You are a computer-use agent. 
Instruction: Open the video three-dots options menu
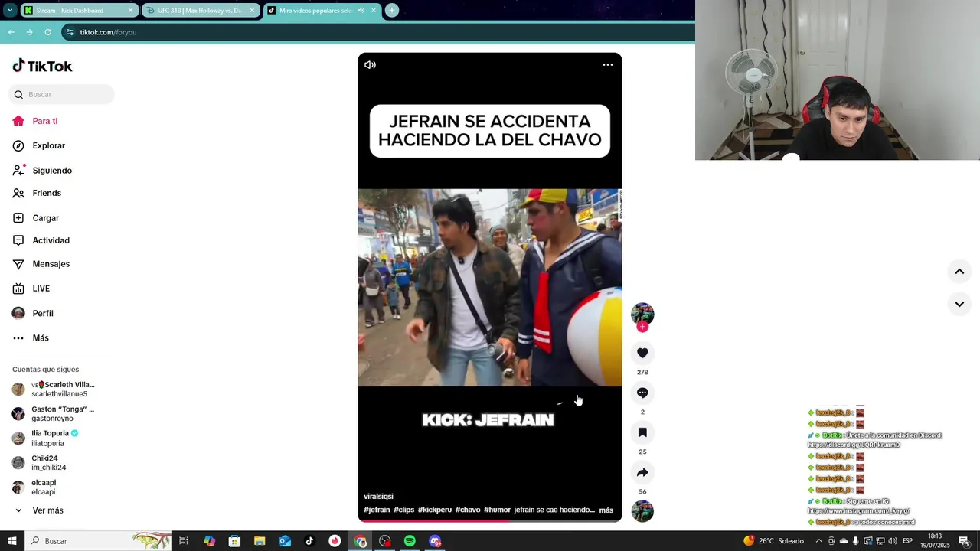(608, 65)
